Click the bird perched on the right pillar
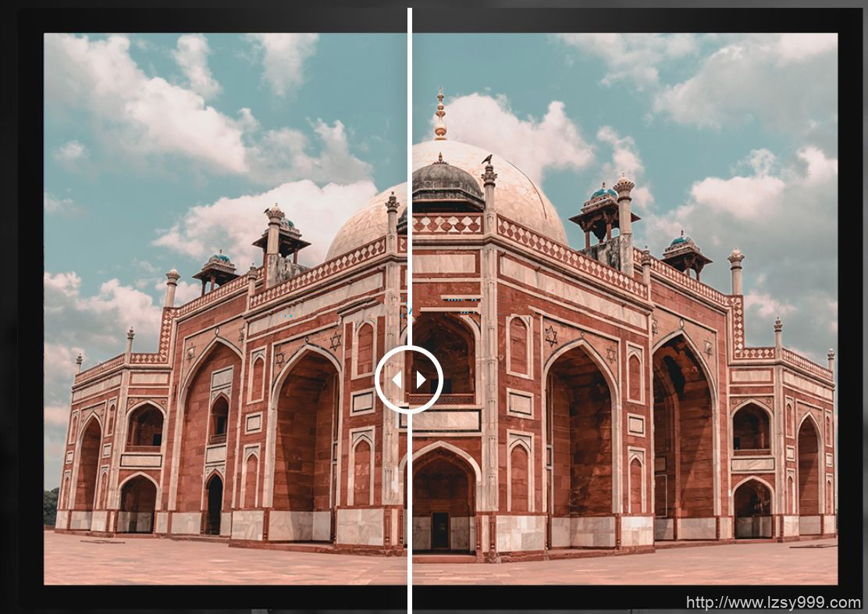The image size is (868, 614). 488,159
